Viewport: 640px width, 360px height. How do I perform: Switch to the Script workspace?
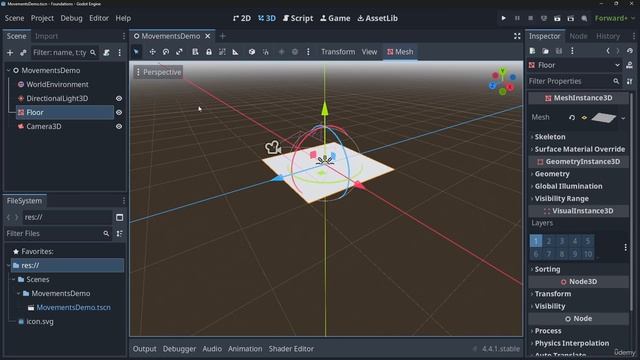pos(298,18)
